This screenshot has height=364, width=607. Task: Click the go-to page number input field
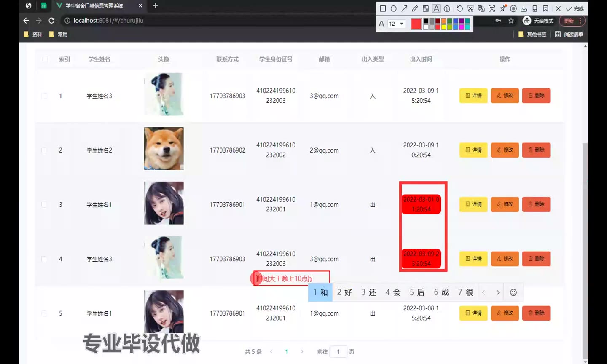pos(338,352)
